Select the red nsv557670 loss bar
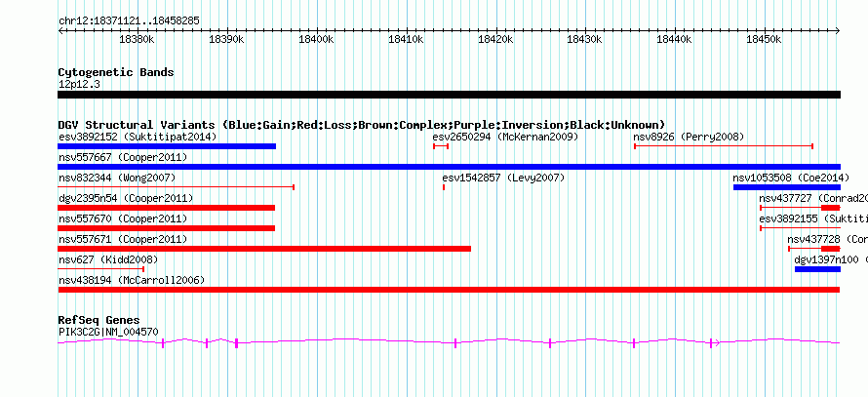This screenshot has height=397, width=868. pyautogui.click(x=166, y=228)
